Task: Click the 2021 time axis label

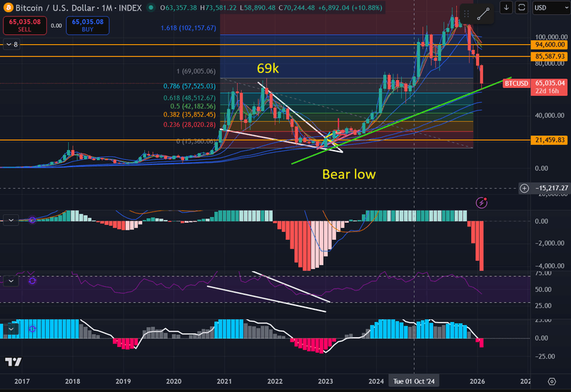Action: tap(224, 381)
